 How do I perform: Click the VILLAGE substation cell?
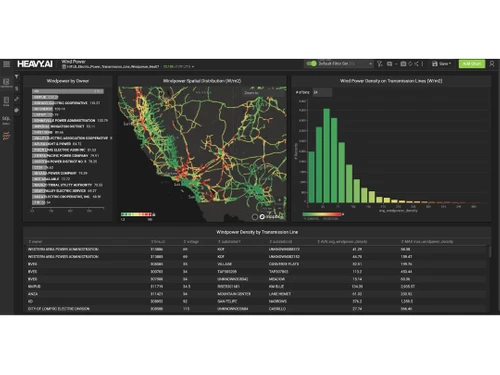225,264
